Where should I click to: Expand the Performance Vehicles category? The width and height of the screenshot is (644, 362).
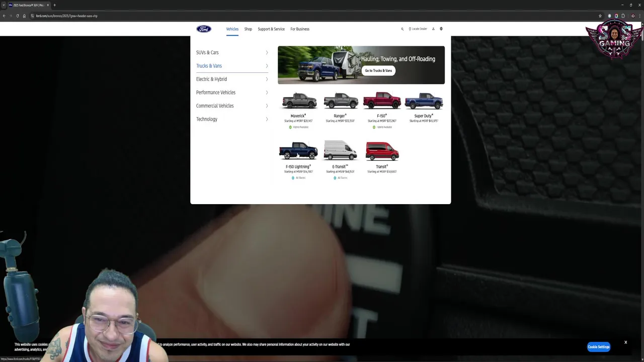click(x=232, y=93)
